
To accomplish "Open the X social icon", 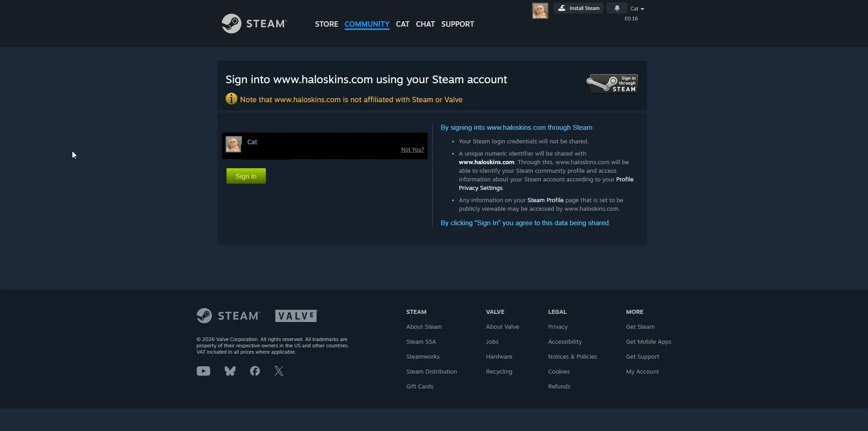I will [x=279, y=371].
